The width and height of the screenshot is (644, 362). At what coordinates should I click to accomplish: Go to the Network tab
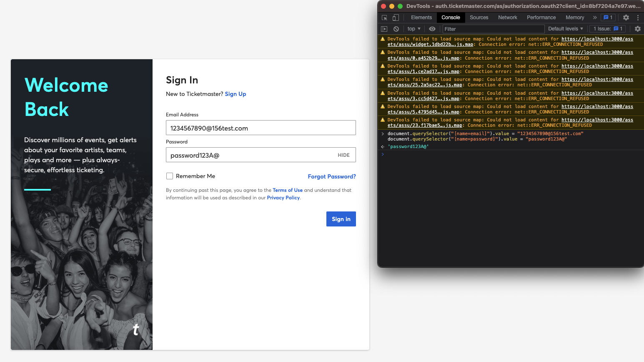(508, 18)
